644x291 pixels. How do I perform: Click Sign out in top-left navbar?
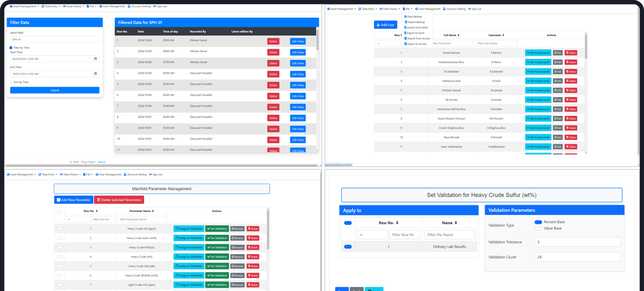tap(160, 6)
